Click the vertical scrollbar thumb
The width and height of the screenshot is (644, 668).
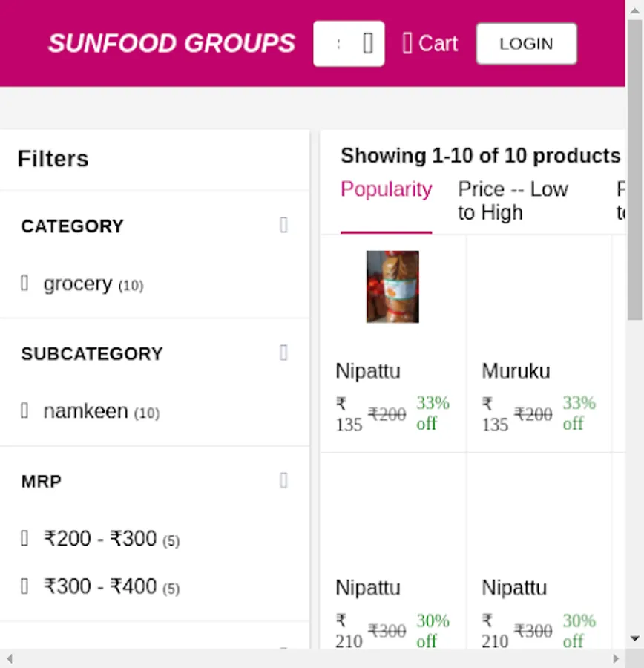pos(634,171)
